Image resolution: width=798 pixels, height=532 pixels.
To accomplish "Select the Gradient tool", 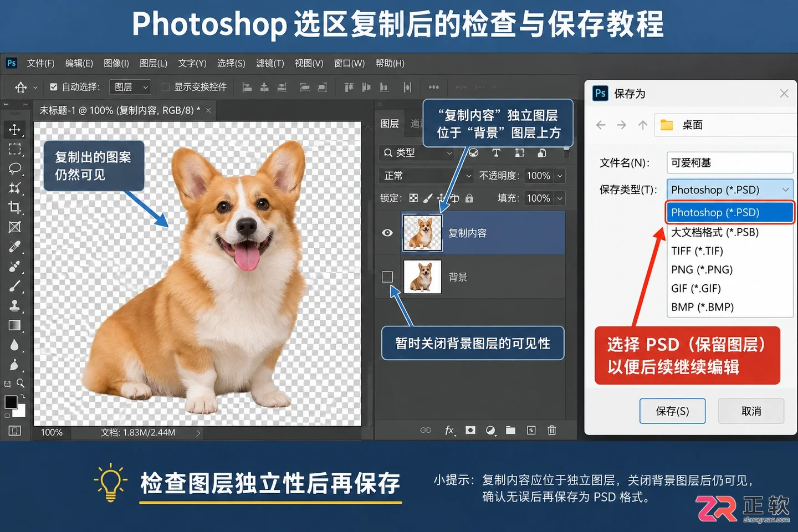I will [x=15, y=325].
